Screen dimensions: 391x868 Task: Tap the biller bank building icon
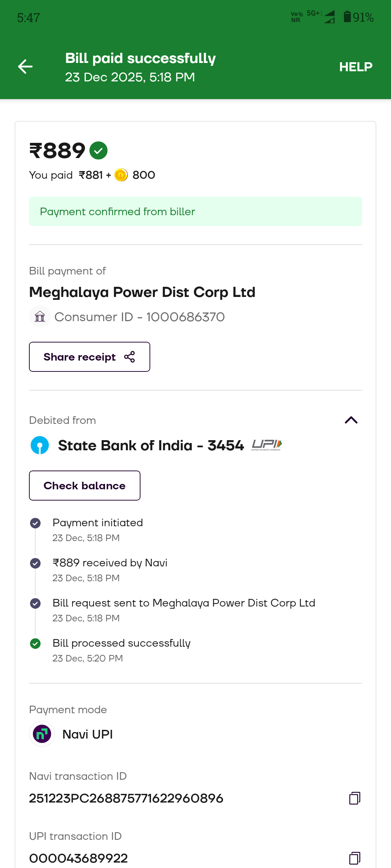[x=40, y=316]
